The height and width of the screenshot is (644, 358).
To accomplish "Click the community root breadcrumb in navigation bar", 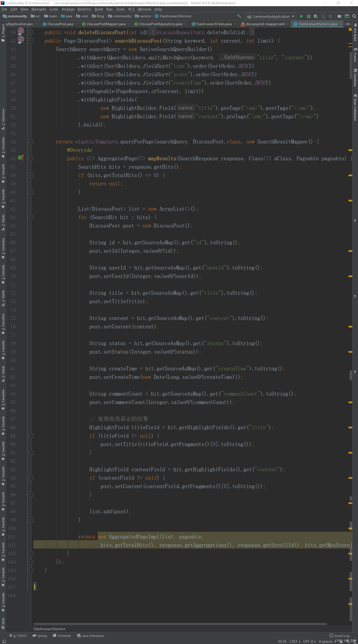I will click(15, 16).
